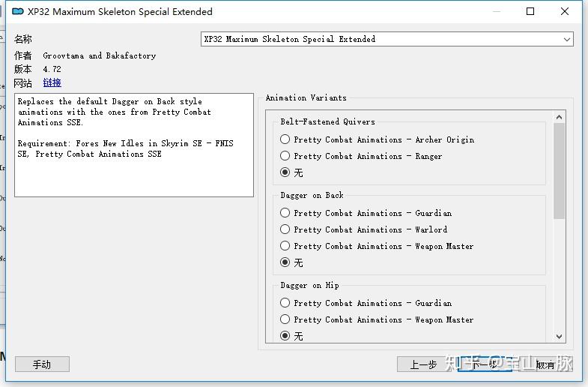Click the author text Groovtama and Bakafactory

(100, 55)
